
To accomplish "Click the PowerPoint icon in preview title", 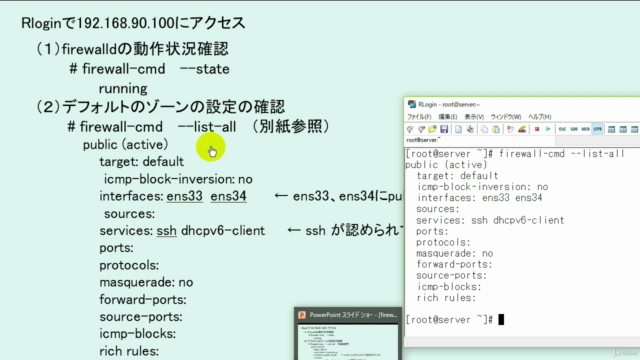I will click(302, 315).
